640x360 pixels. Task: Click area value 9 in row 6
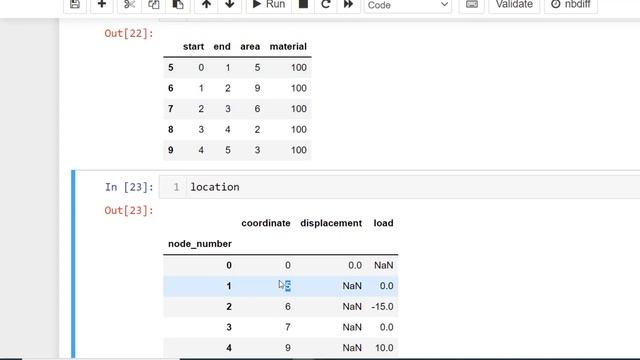(x=257, y=88)
